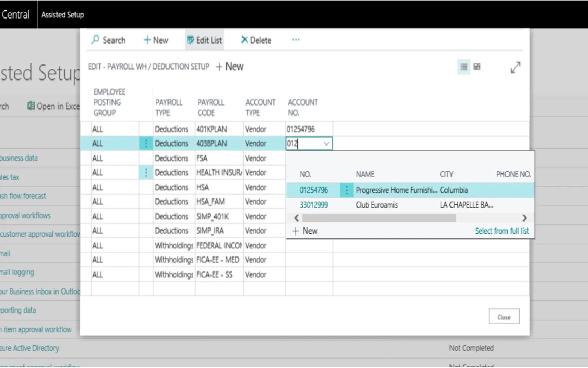Open row menu for 403BPLAN row
Screen dimensions: 588x368
(x=146, y=143)
